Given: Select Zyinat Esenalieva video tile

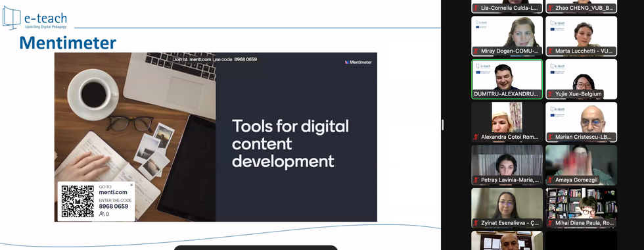Looking at the screenshot, I should 507,208.
